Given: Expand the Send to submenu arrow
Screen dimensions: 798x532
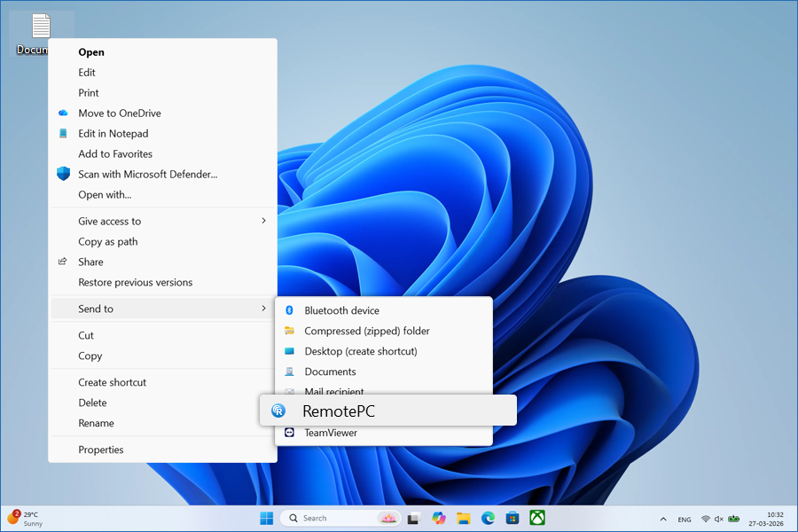Looking at the screenshot, I should pyautogui.click(x=263, y=309).
